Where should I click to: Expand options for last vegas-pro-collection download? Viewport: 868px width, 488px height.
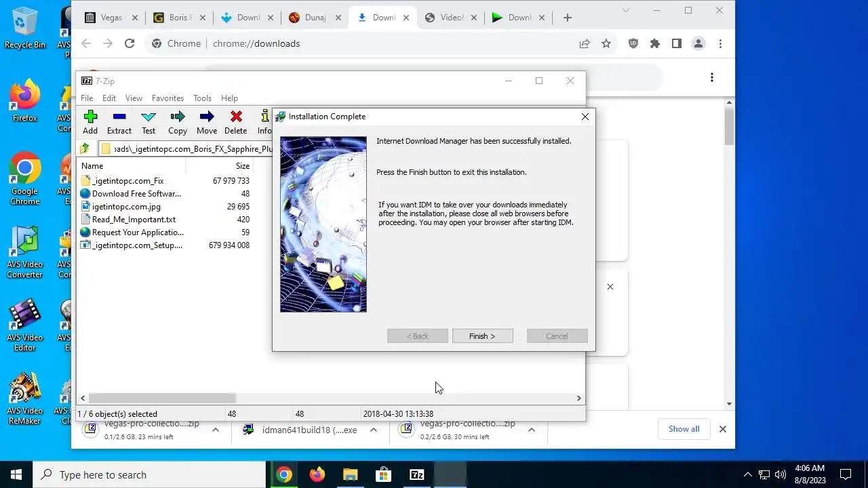(x=531, y=430)
